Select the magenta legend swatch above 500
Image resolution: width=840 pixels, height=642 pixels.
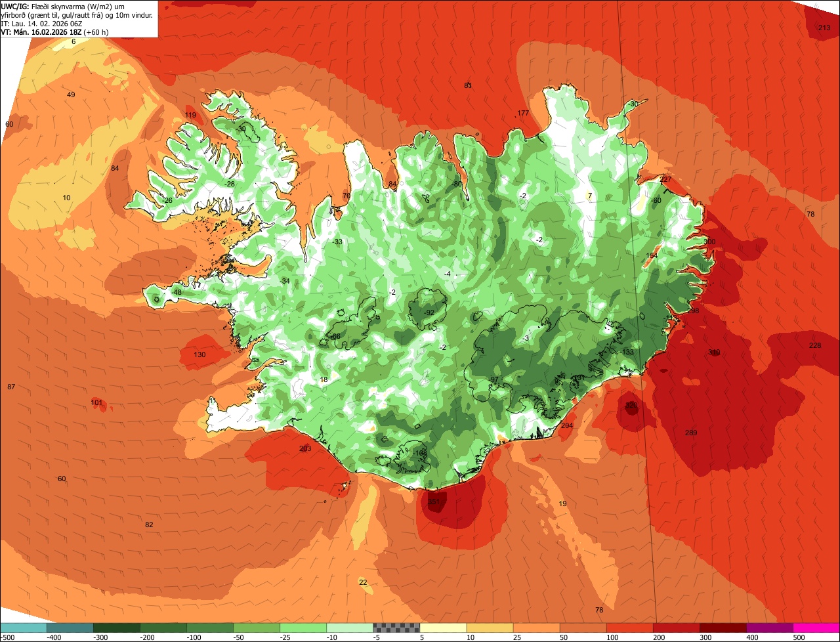click(x=816, y=628)
